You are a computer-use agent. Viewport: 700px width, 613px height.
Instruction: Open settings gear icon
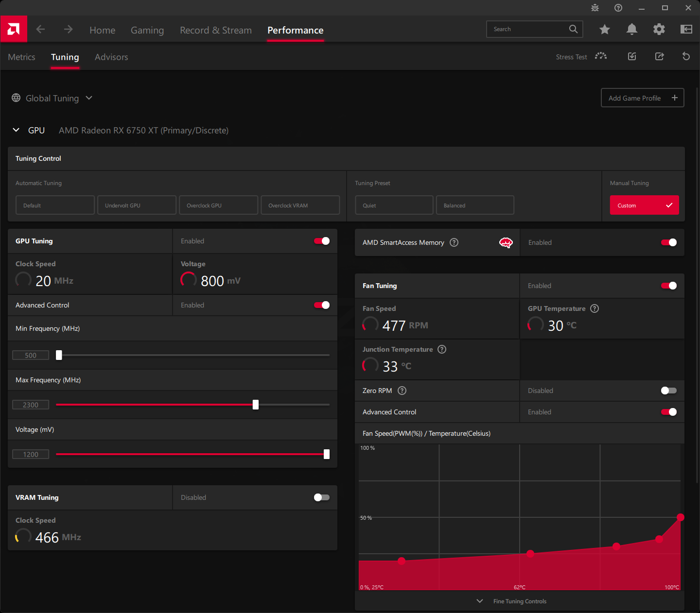click(x=659, y=30)
